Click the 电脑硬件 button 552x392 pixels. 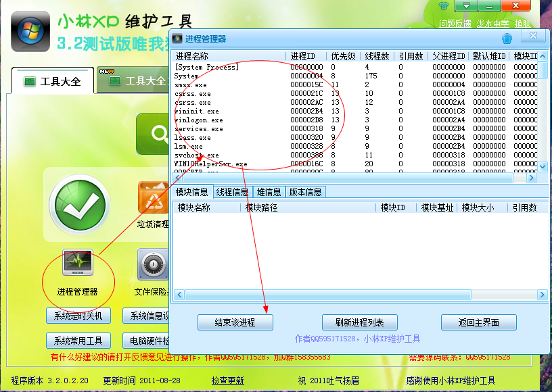pyautogui.click(x=146, y=341)
